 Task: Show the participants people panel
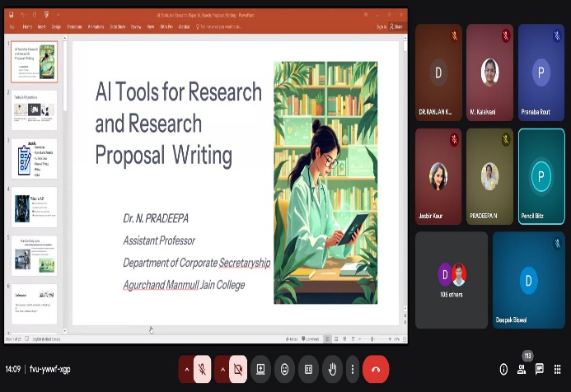point(522,370)
